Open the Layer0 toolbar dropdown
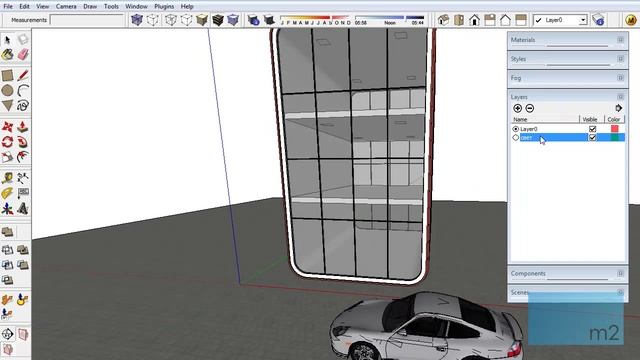Image resolution: width=640 pixels, height=360 pixels. coord(583,20)
